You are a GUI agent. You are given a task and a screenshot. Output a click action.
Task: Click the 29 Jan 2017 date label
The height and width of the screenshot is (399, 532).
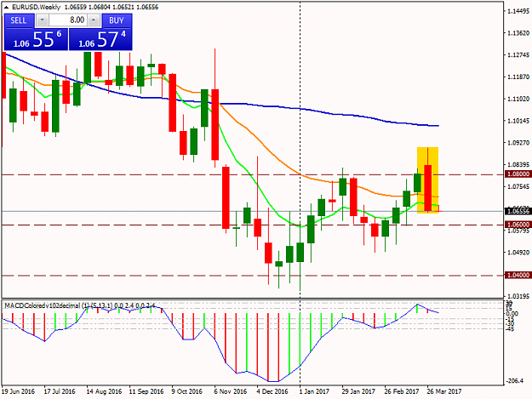coord(358,391)
